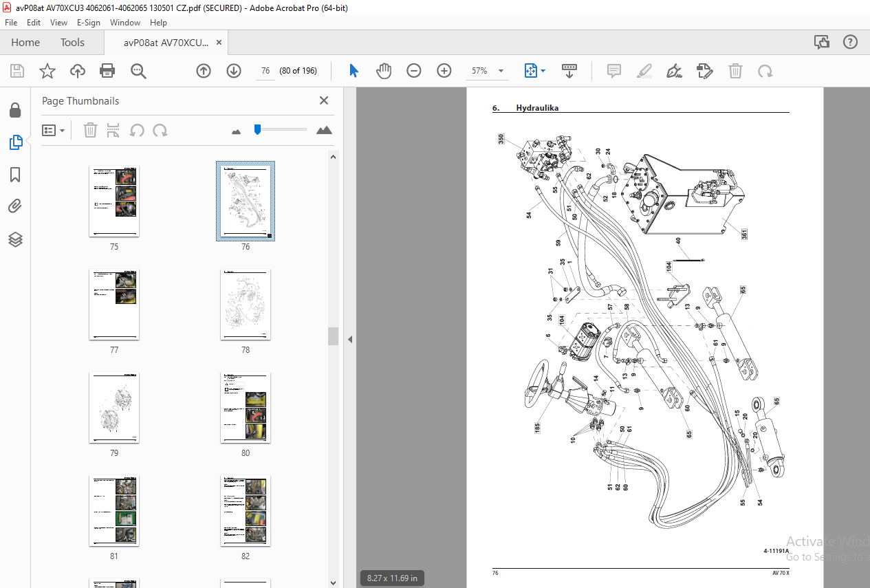Click the thumbnails panel Delete pages icon
The image size is (870, 588).
pos(90,130)
